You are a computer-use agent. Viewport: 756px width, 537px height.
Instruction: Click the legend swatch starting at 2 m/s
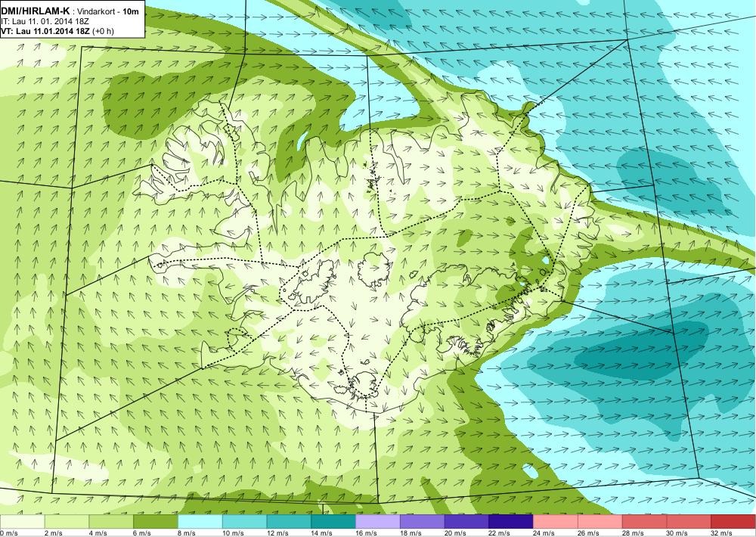coord(67,522)
